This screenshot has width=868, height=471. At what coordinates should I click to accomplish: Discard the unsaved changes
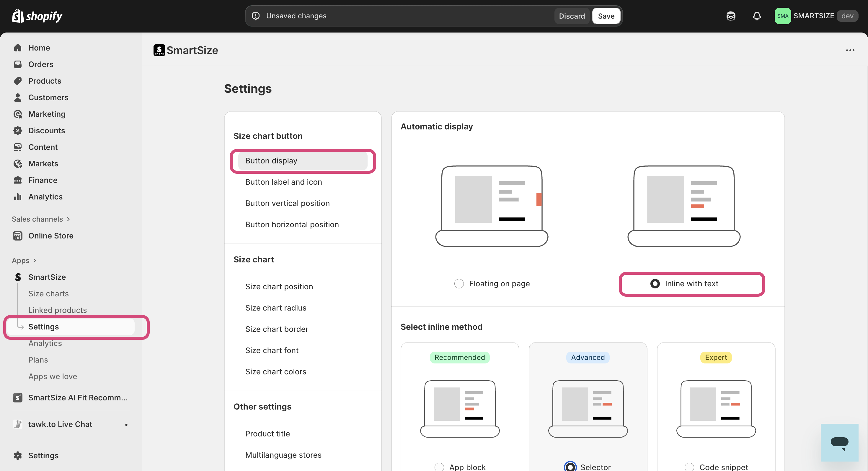point(572,16)
